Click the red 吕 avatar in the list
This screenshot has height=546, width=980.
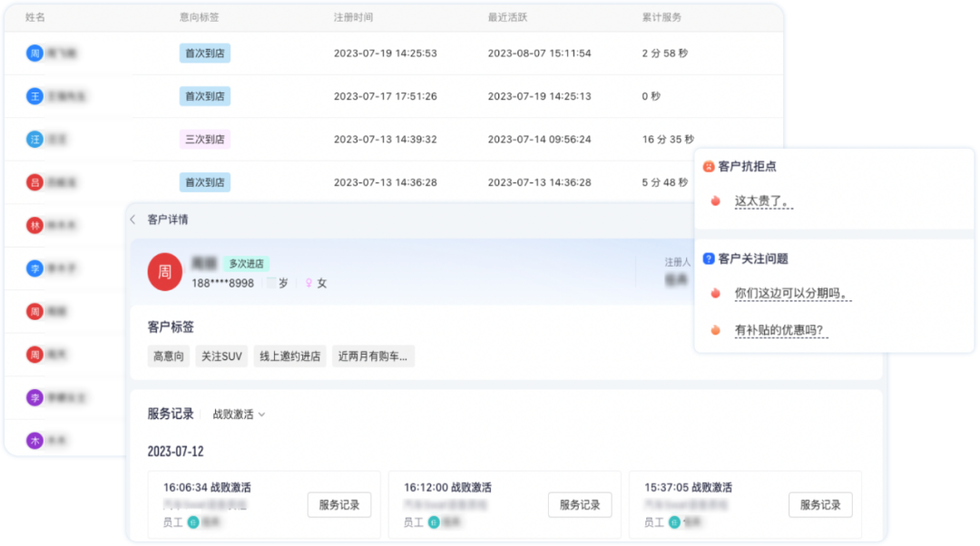[34, 182]
